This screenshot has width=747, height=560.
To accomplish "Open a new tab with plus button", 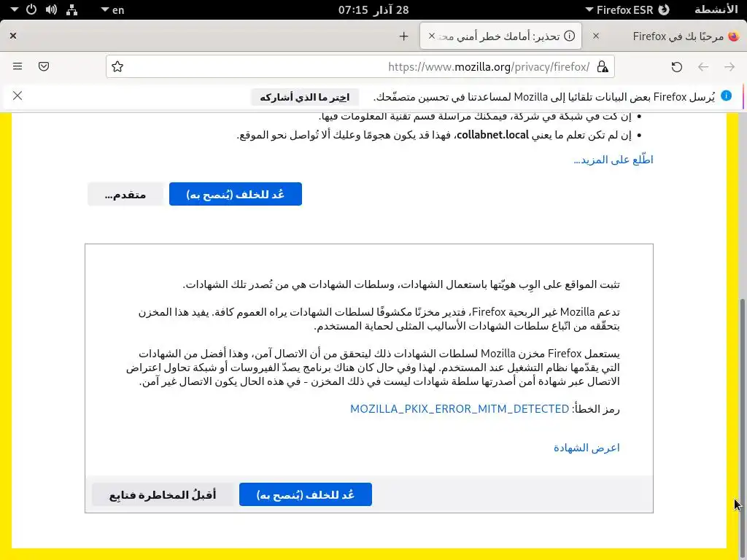I will [403, 36].
